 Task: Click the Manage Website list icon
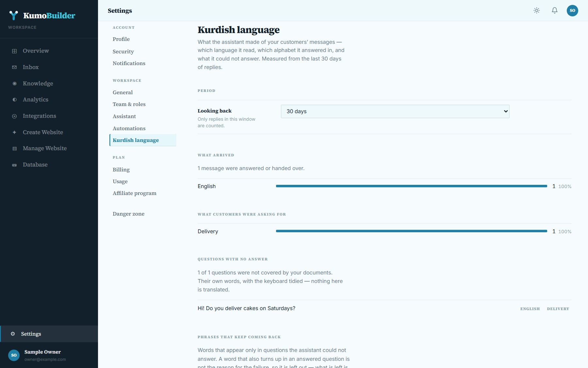pyautogui.click(x=14, y=149)
